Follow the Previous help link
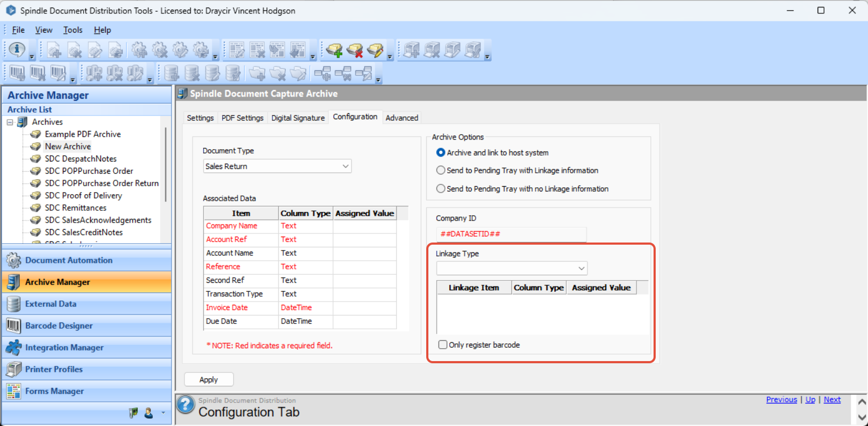 coord(782,400)
